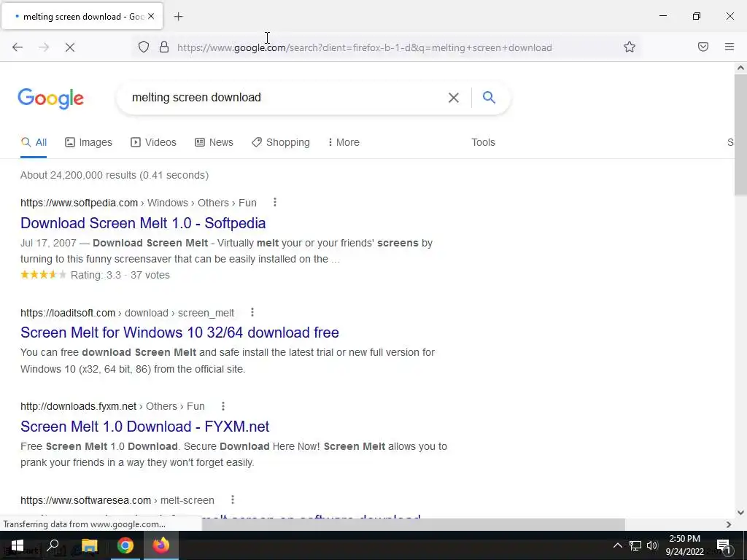Click the scroll up arrow
Viewport: 747px width, 560px height.
point(740,68)
